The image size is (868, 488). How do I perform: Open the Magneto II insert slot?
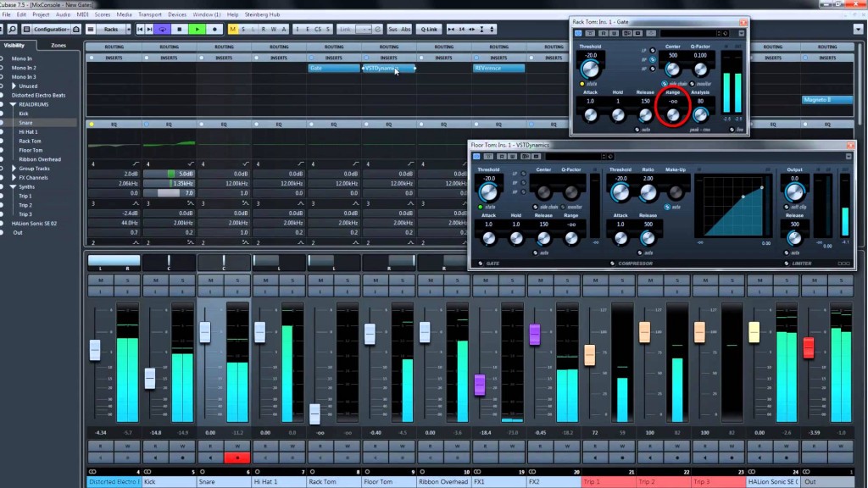click(x=827, y=100)
